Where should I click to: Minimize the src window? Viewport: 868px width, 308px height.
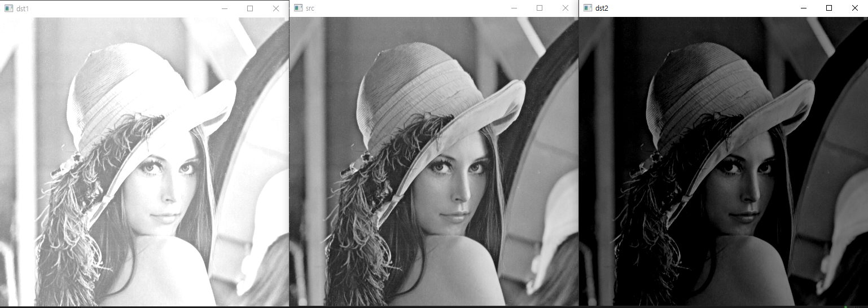pyautogui.click(x=514, y=8)
